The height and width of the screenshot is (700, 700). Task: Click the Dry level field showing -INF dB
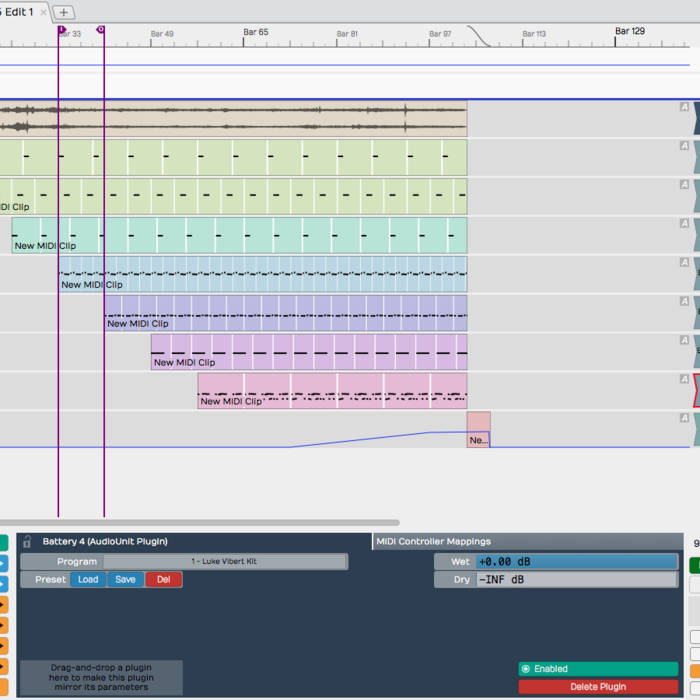[x=576, y=580]
